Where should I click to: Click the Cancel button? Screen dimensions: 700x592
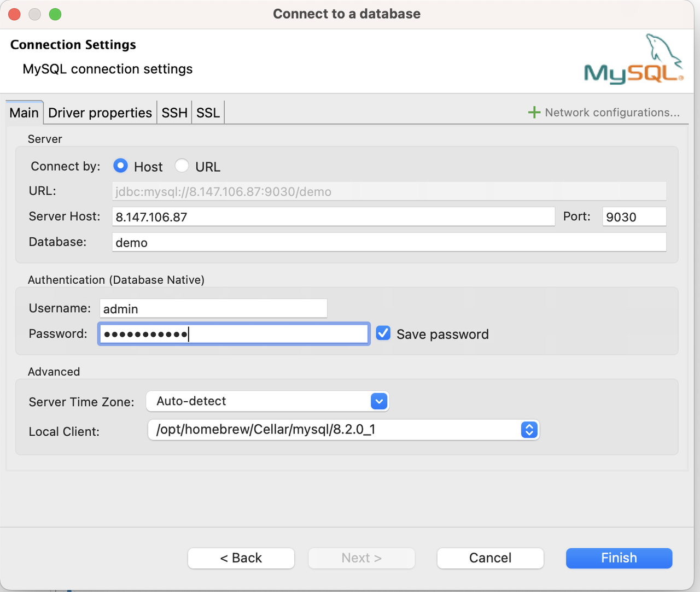coord(490,558)
